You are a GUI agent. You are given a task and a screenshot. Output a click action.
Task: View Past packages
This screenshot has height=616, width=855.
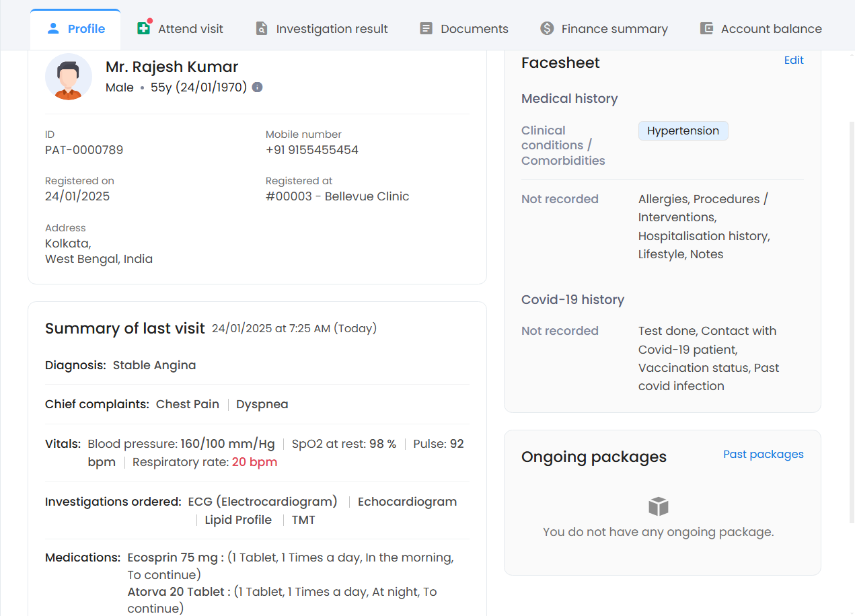[763, 455]
